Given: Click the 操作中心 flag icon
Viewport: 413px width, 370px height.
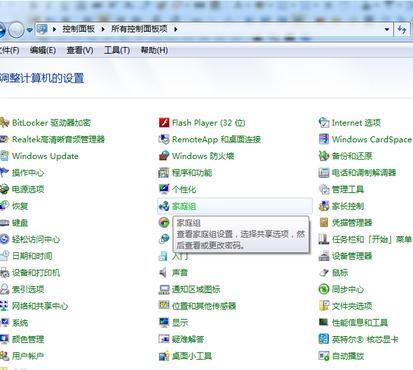Looking at the screenshot, I should tap(4, 172).
